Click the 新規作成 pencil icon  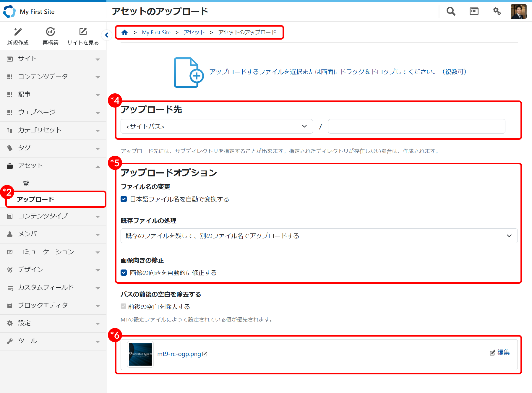pos(18,32)
